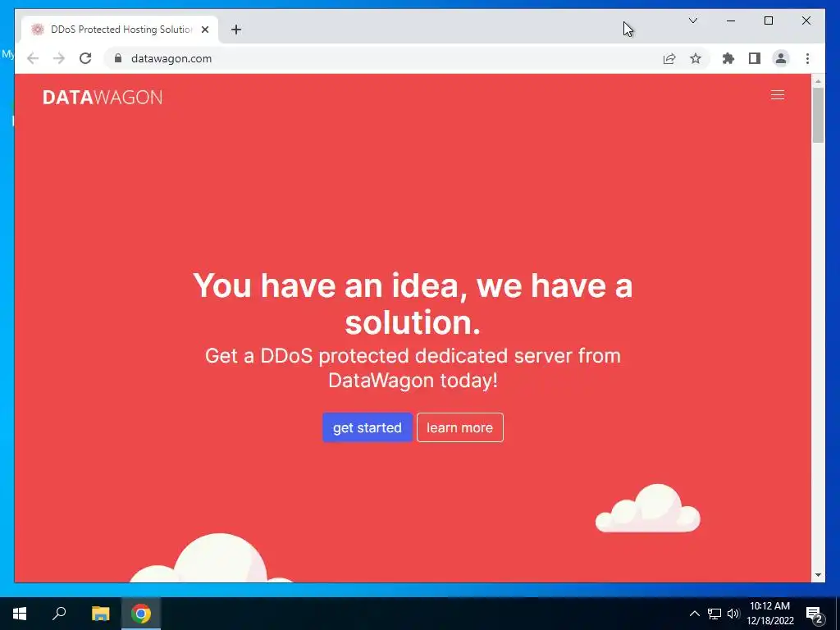Open Chrome three-dot menu
Image resolution: width=840 pixels, height=630 pixels.
click(x=807, y=58)
